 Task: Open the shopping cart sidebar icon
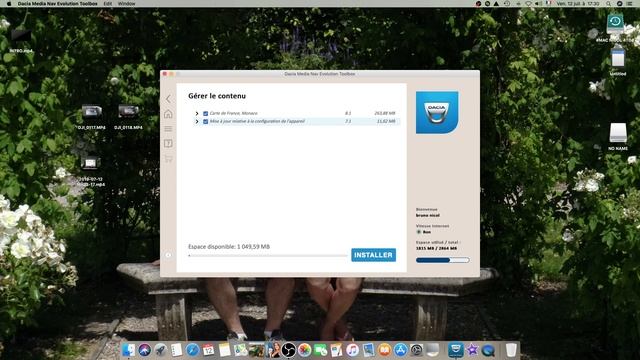(x=168, y=158)
